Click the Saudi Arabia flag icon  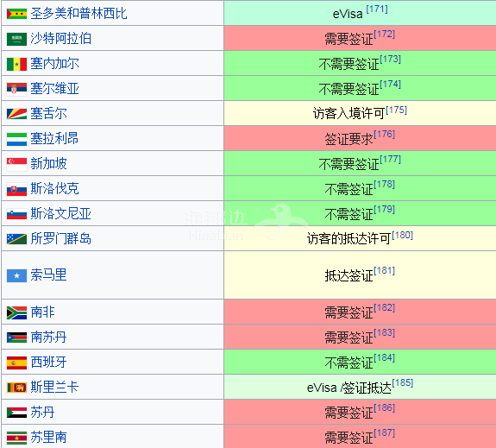(x=16, y=39)
